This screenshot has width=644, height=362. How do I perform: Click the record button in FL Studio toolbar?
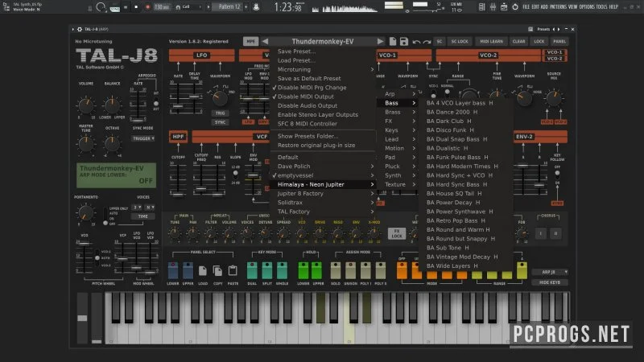(147, 7)
